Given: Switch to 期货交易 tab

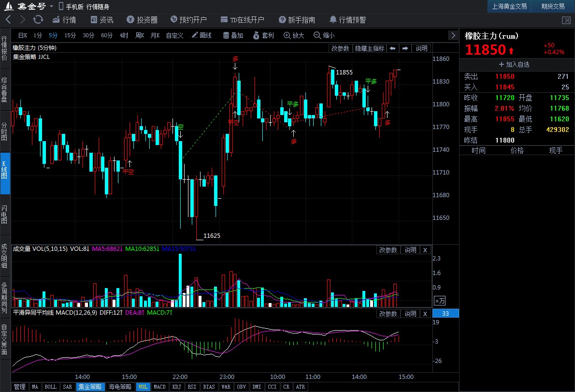Looking at the screenshot, I should pyautogui.click(x=553, y=6).
